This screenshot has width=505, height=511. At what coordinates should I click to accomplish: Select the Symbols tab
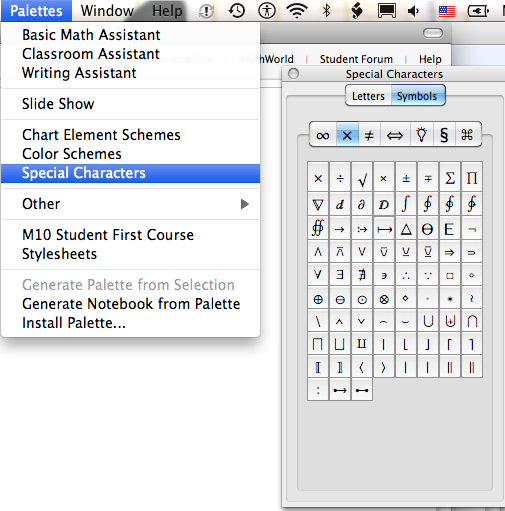pyautogui.click(x=417, y=96)
